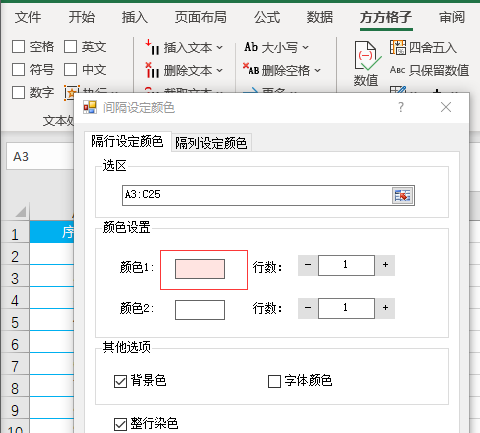Click the 颜色2 行数 value field

(346, 308)
